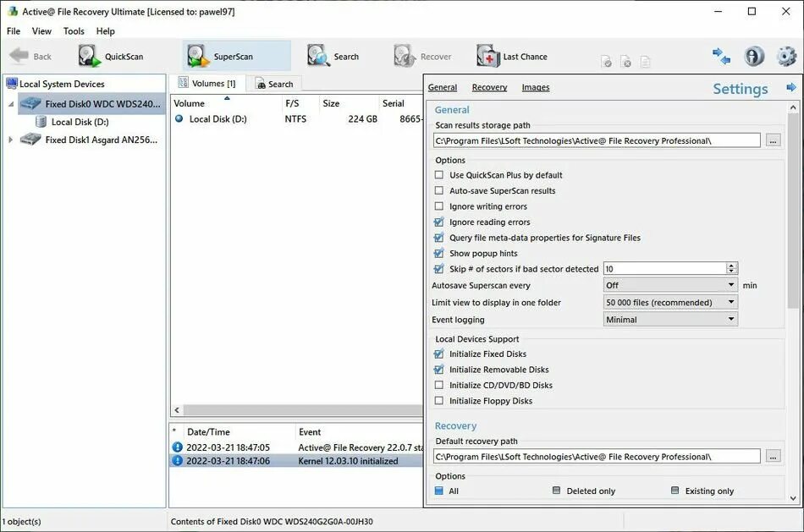Uncheck Initialize Fixed Disks
The image size is (804, 532).
439,354
